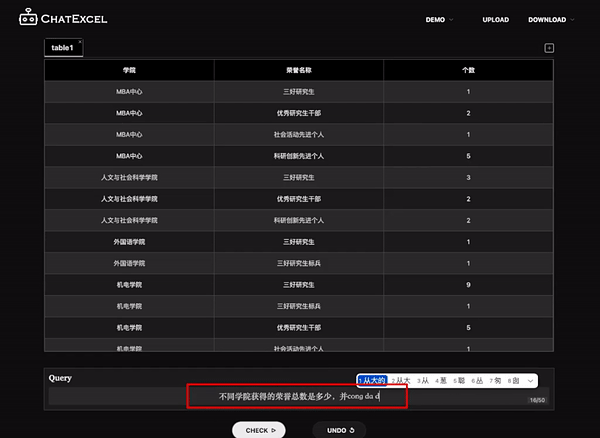Click the first MBA中心 cell in table
The image size is (600, 438).
129,92
